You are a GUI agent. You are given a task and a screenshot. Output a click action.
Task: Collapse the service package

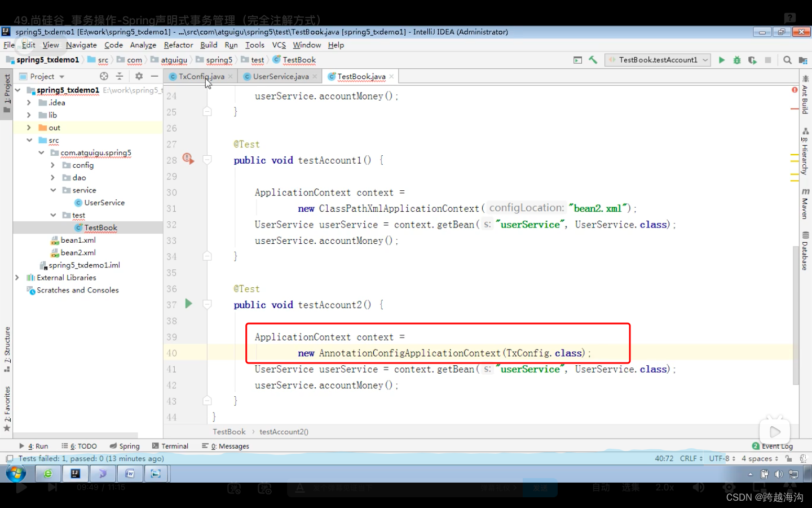[x=52, y=190]
